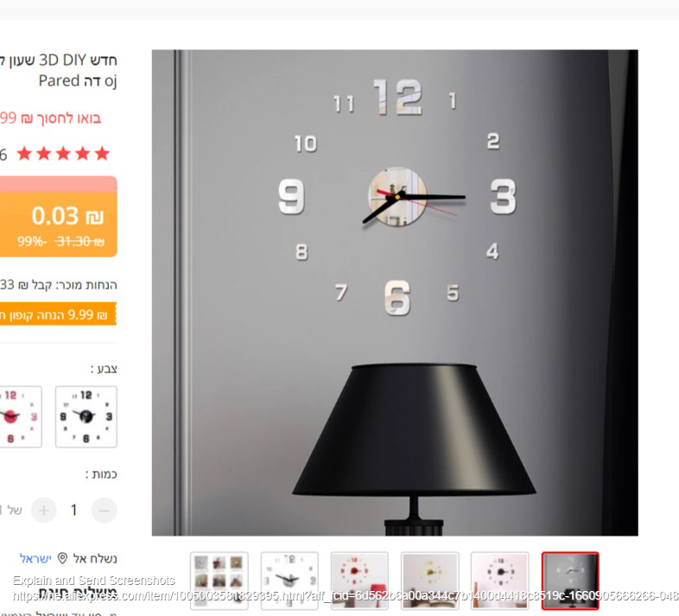This screenshot has width=679, height=616.
Task: Open the הנחות מוכר seller discount text
Action: [x=58, y=284]
